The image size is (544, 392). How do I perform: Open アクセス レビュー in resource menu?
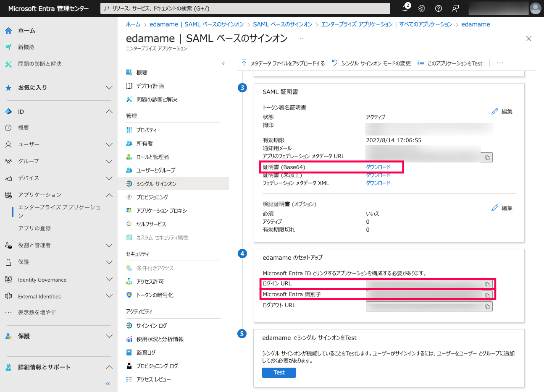(153, 379)
